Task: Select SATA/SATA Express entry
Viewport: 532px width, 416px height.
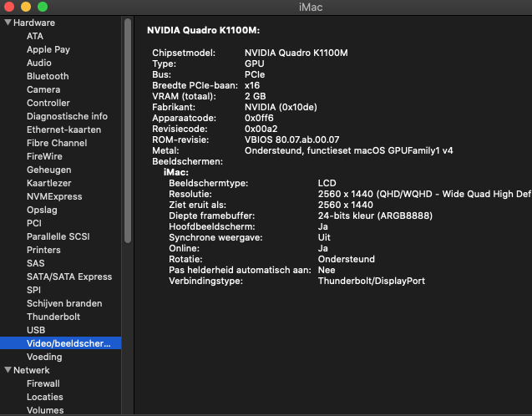Action: click(x=69, y=276)
